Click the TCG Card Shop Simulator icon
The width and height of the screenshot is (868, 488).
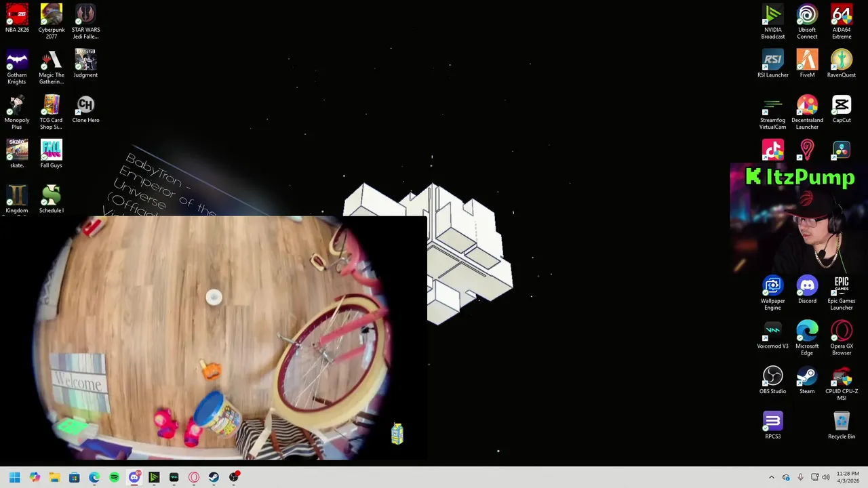52,112
